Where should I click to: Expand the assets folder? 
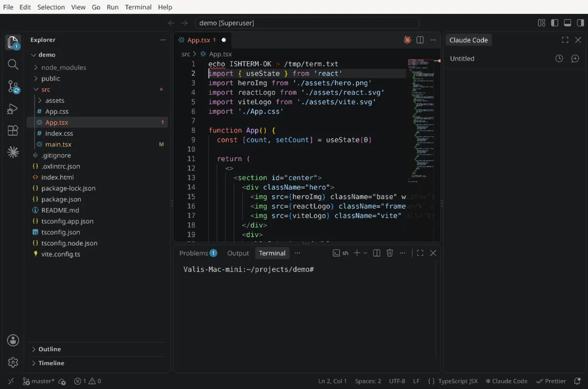pyautogui.click(x=40, y=101)
